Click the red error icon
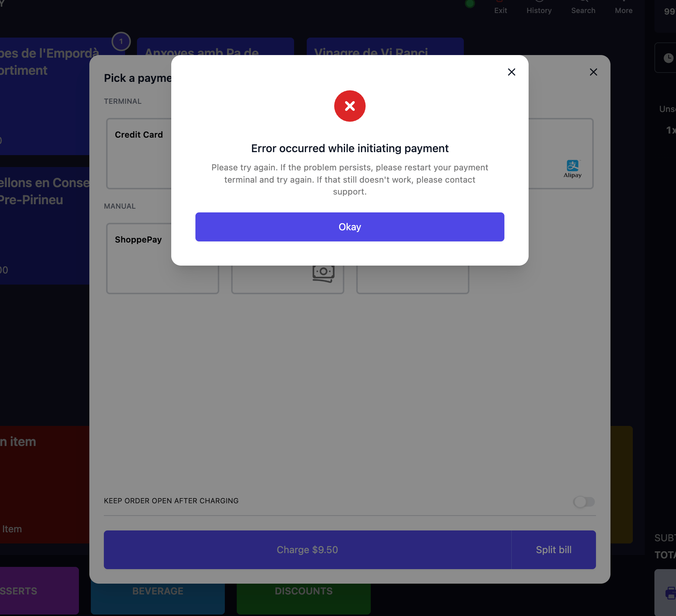The image size is (676, 616). 350,106
